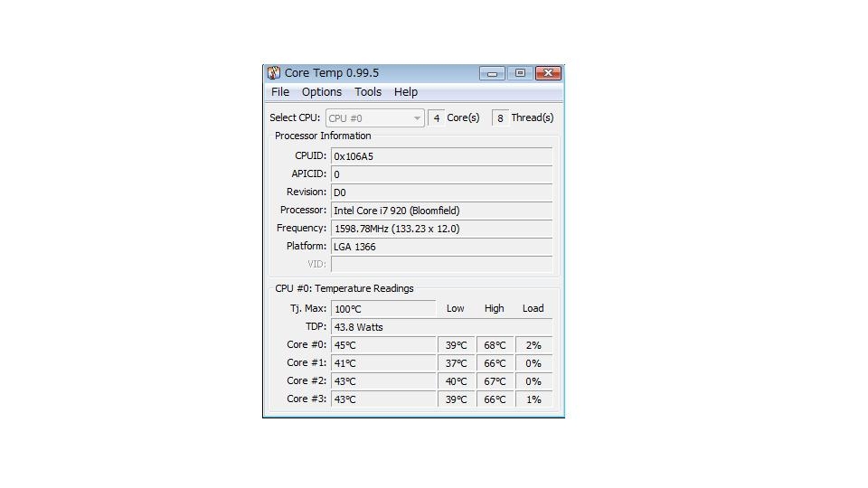
Task: Maximize the Core Temp window
Action: (x=520, y=73)
